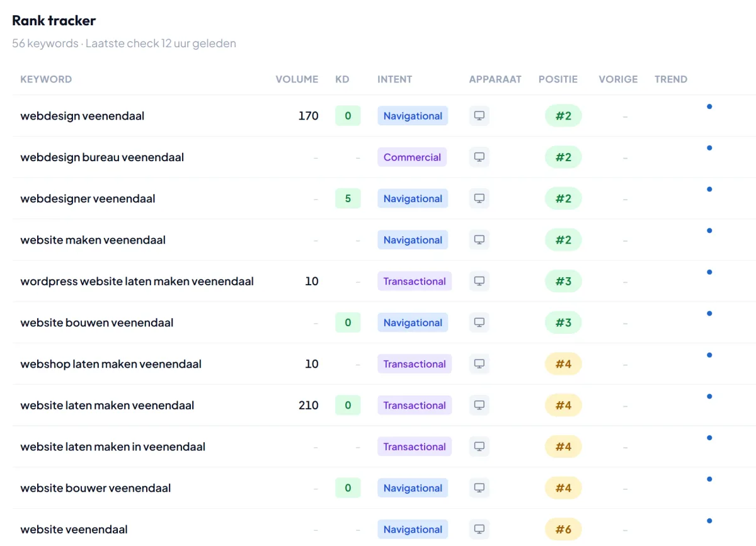Image resolution: width=756 pixels, height=546 pixels.
Task: Click the 56 keywords last-check subtitle
Action: [x=124, y=43]
